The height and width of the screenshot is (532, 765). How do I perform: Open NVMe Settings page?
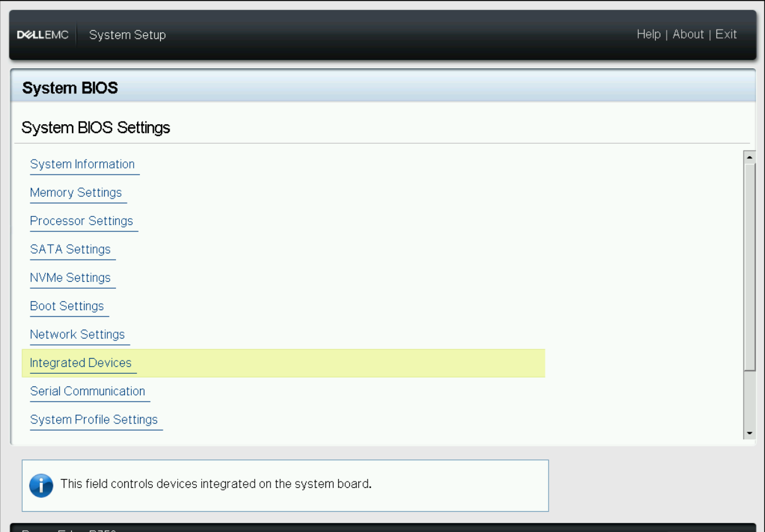pos(72,277)
